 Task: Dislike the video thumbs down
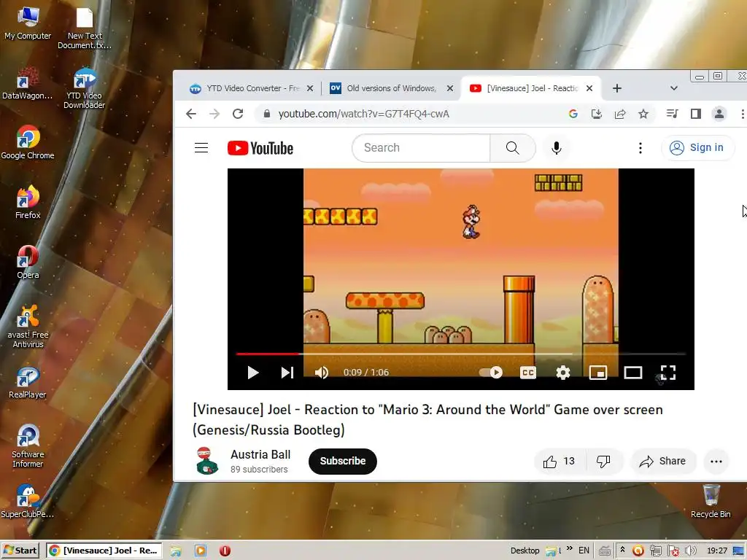click(x=603, y=461)
